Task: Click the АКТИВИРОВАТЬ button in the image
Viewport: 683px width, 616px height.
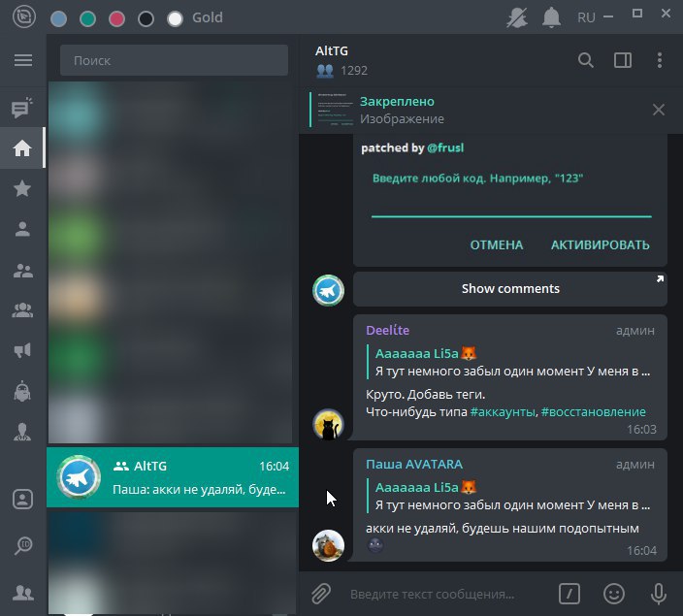Action: tap(601, 244)
